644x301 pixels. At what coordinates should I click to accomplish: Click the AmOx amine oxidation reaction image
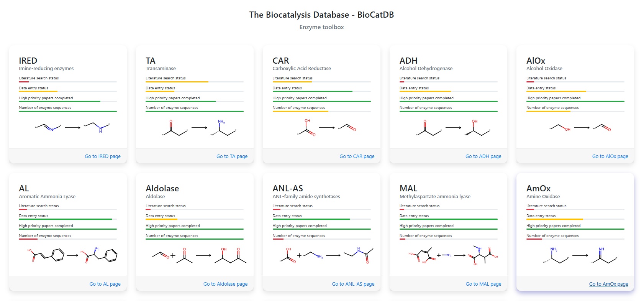click(x=580, y=255)
